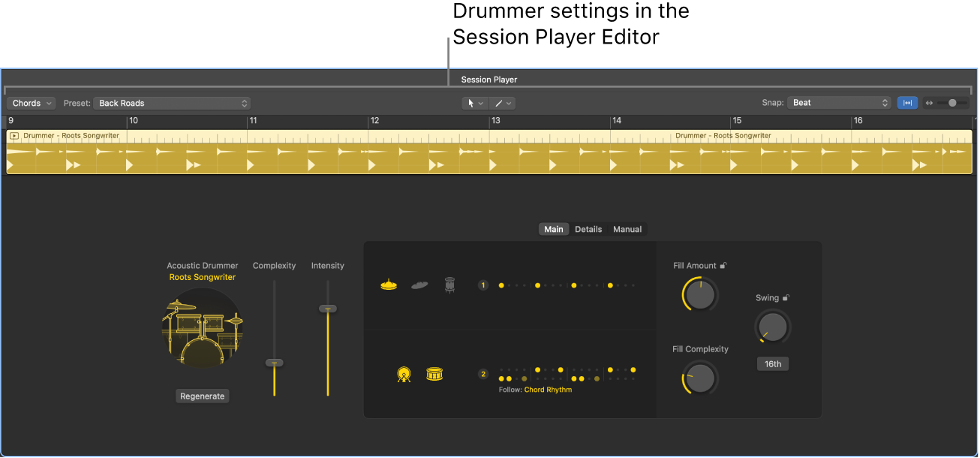Open the Chords dropdown menu
Image resolution: width=980 pixels, height=458 pixels.
coord(31,103)
